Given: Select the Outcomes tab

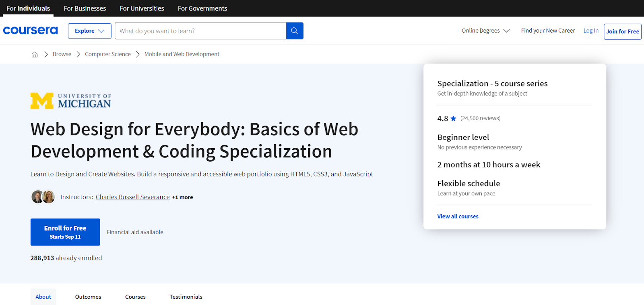Looking at the screenshot, I should pyautogui.click(x=88, y=297).
